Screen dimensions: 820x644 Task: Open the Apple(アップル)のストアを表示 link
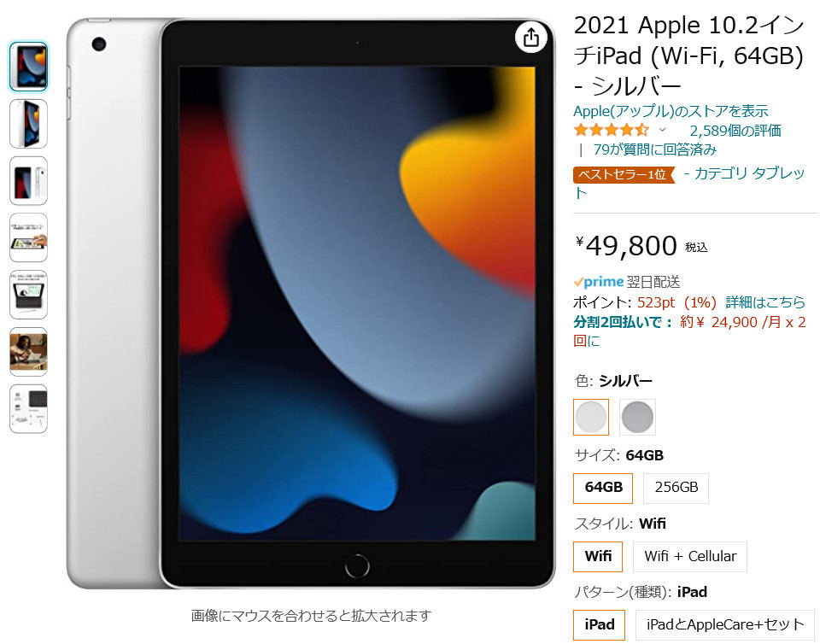671,111
